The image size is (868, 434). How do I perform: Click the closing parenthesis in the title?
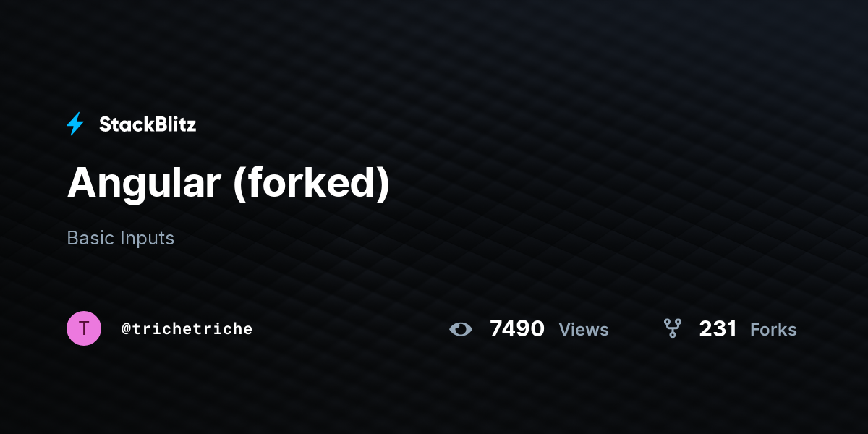(x=383, y=185)
